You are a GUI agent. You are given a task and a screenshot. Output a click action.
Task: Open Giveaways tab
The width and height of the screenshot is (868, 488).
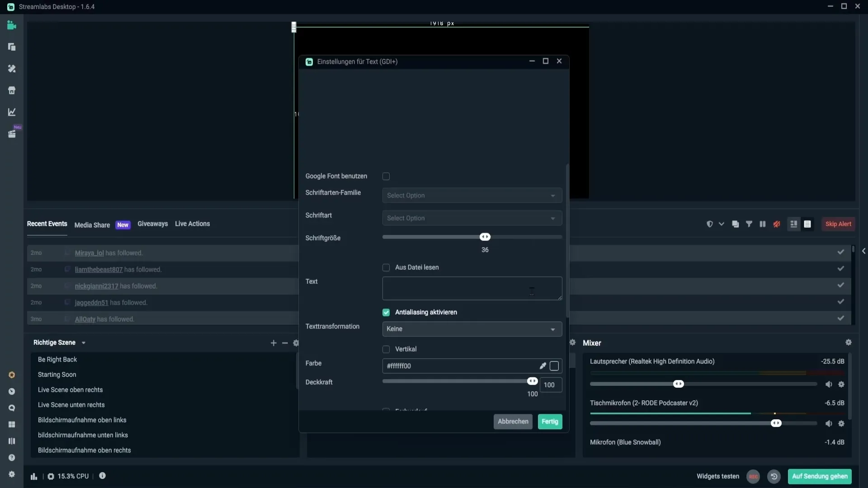(x=152, y=224)
